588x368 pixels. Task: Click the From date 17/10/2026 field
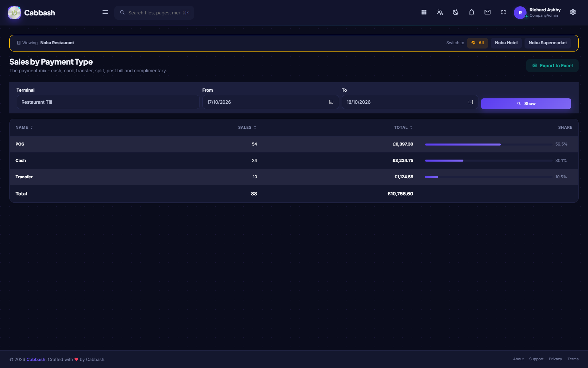pos(271,102)
